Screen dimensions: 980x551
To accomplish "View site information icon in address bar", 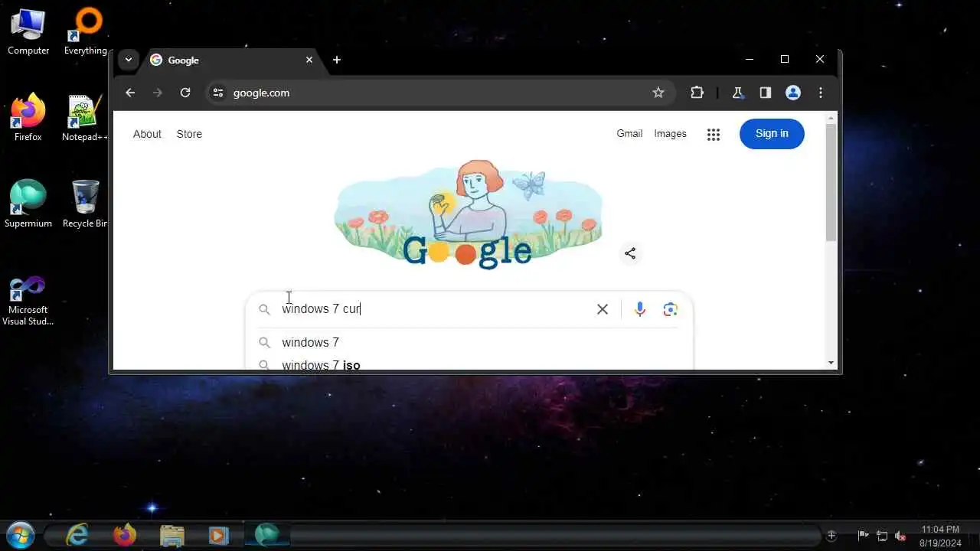I will pos(218,93).
